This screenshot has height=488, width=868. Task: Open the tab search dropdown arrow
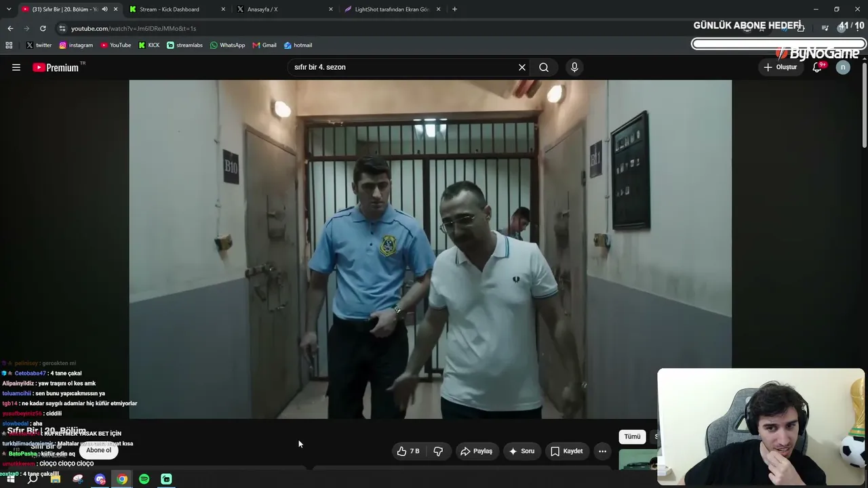(x=9, y=9)
